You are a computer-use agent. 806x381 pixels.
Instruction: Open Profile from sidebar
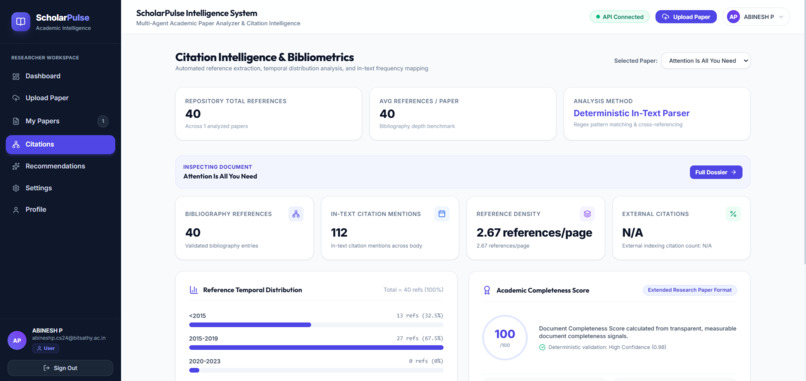point(61,210)
